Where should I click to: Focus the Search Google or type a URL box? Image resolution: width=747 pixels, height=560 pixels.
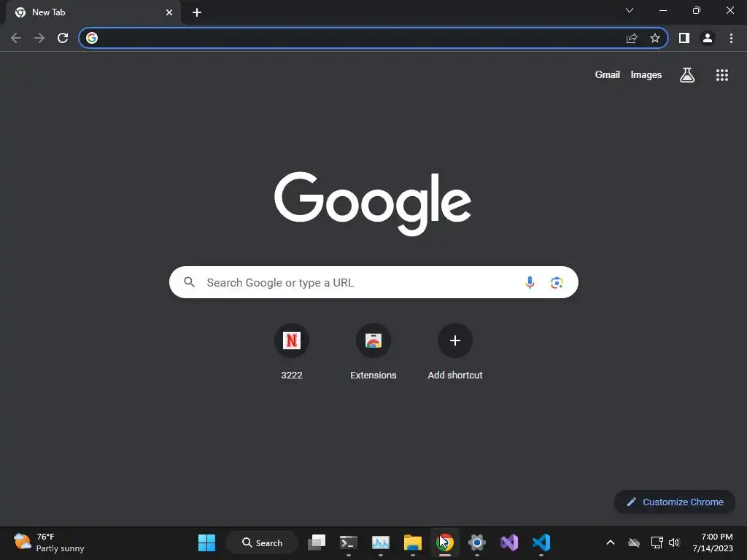tap(373, 282)
